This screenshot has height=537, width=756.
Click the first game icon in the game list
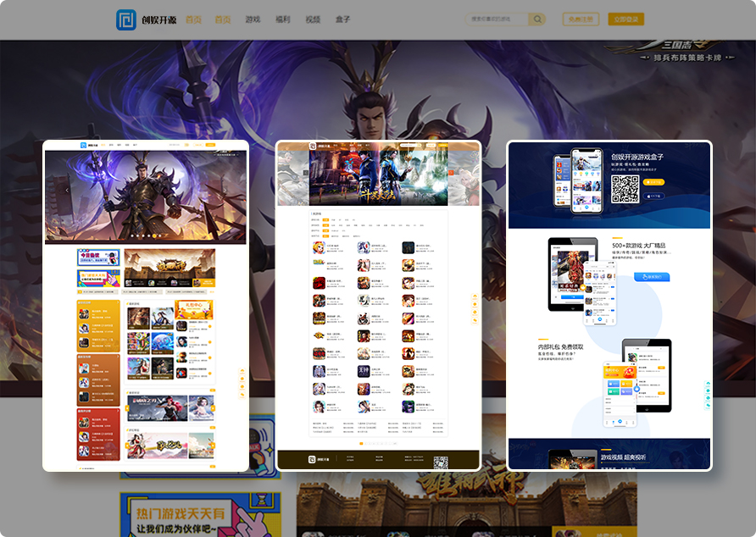point(319,248)
